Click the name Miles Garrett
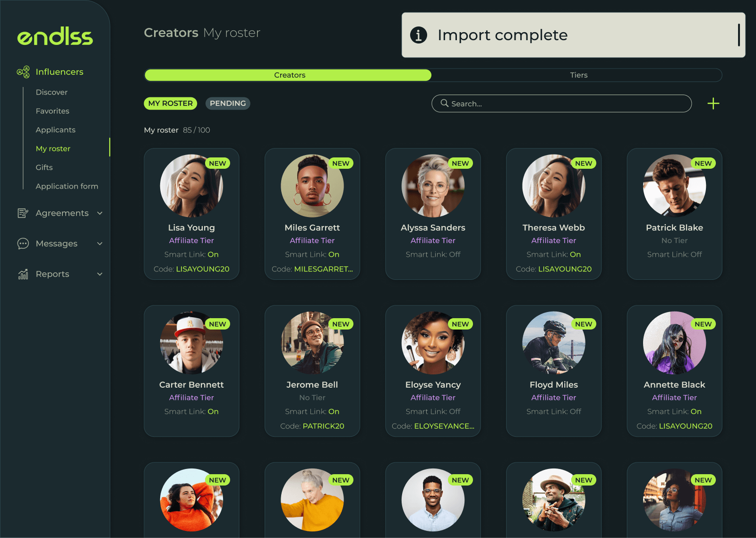 pos(312,228)
